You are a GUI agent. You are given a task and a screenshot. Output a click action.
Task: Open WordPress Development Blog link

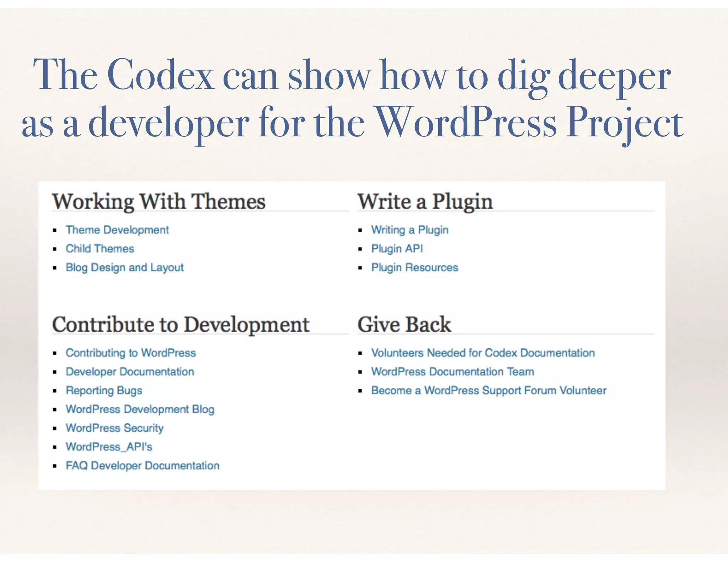140,409
